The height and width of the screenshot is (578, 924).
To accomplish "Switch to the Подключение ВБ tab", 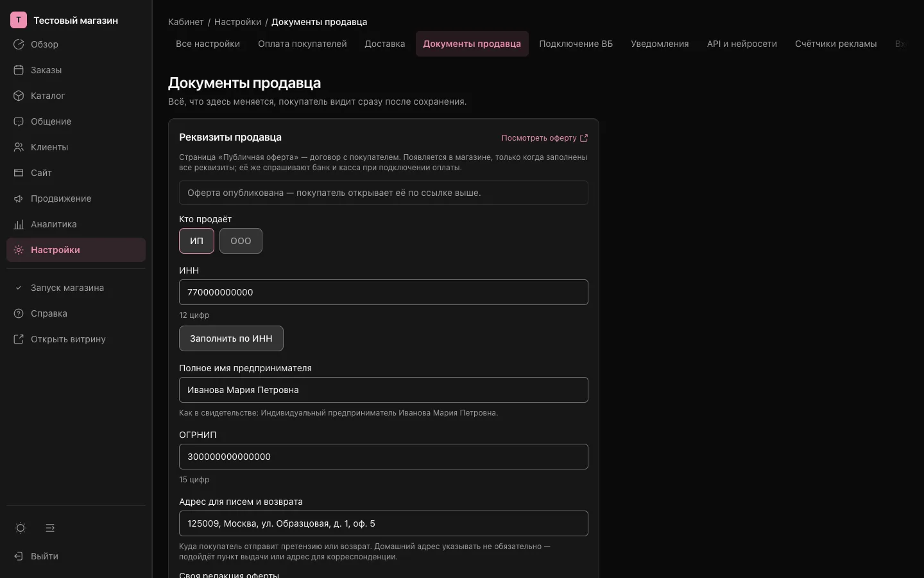I will [576, 44].
